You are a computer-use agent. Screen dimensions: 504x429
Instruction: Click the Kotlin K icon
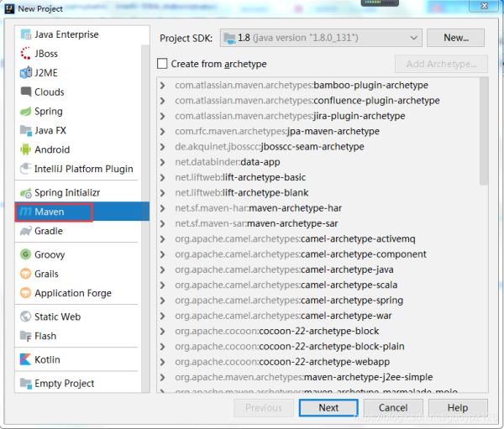pyautogui.click(x=26, y=359)
